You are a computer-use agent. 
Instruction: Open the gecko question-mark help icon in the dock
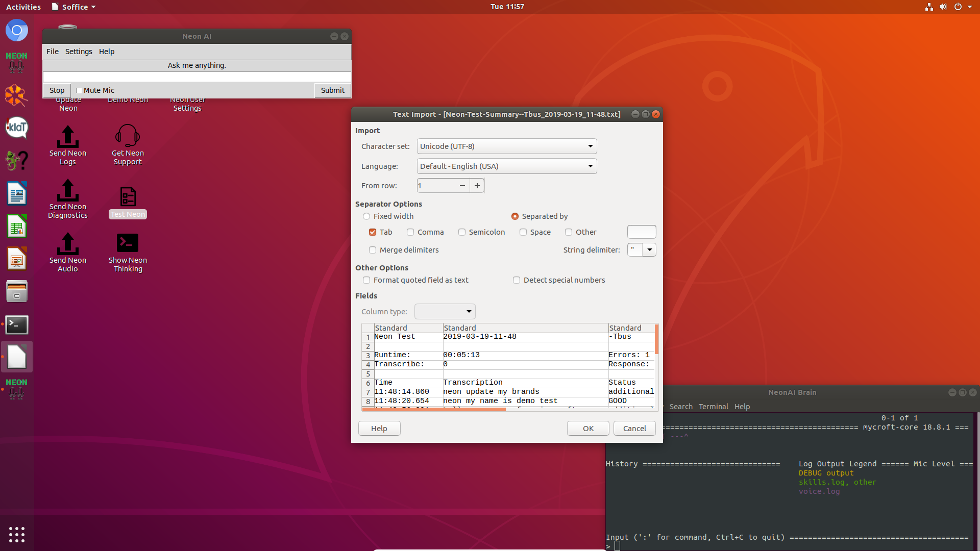tap(17, 161)
